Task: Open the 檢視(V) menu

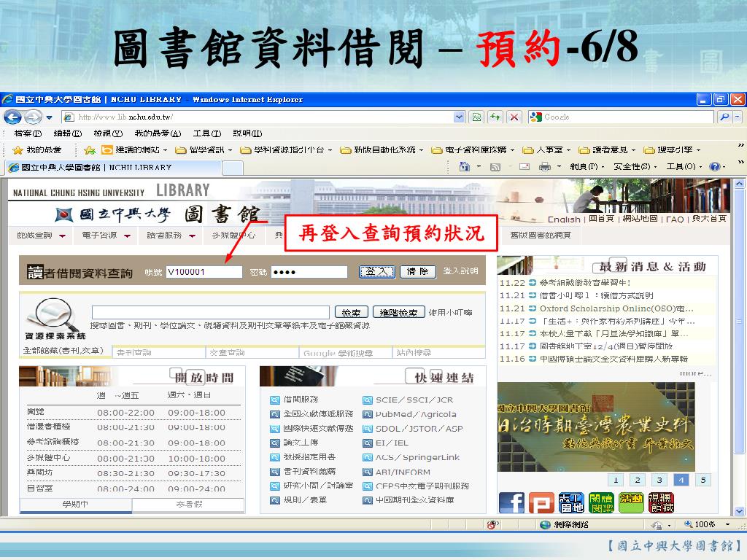Action: tap(108, 133)
